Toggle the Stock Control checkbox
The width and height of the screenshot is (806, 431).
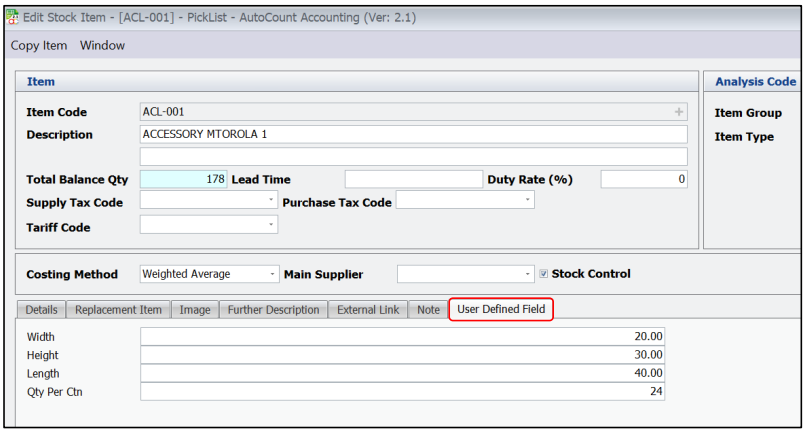tap(544, 274)
